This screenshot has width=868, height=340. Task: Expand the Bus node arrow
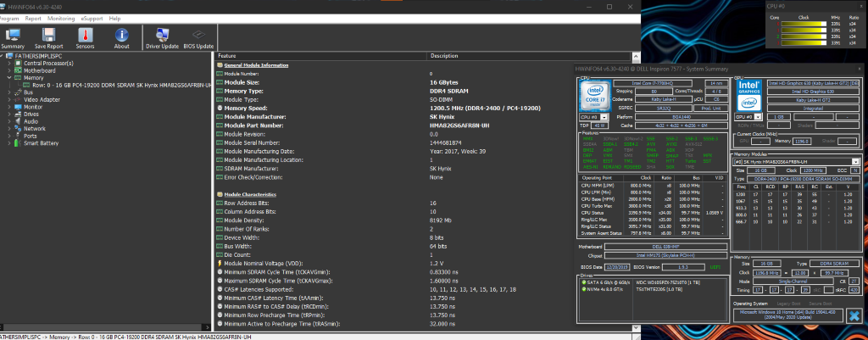click(x=9, y=92)
